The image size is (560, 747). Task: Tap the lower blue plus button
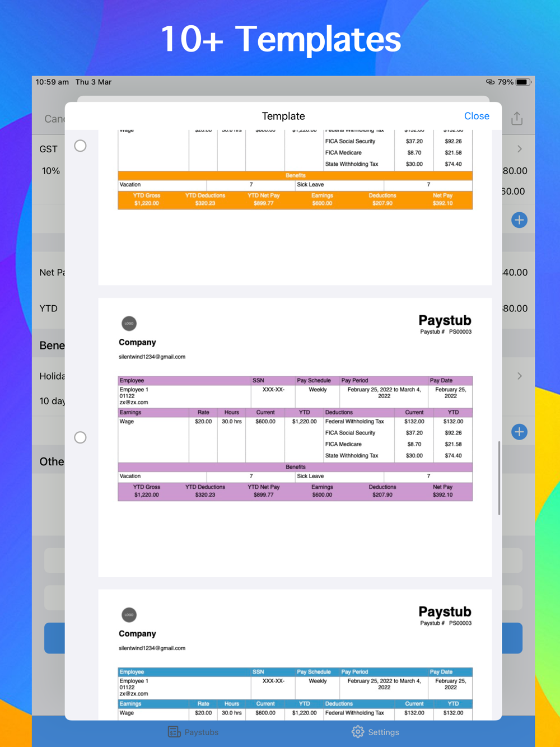pos(519,432)
